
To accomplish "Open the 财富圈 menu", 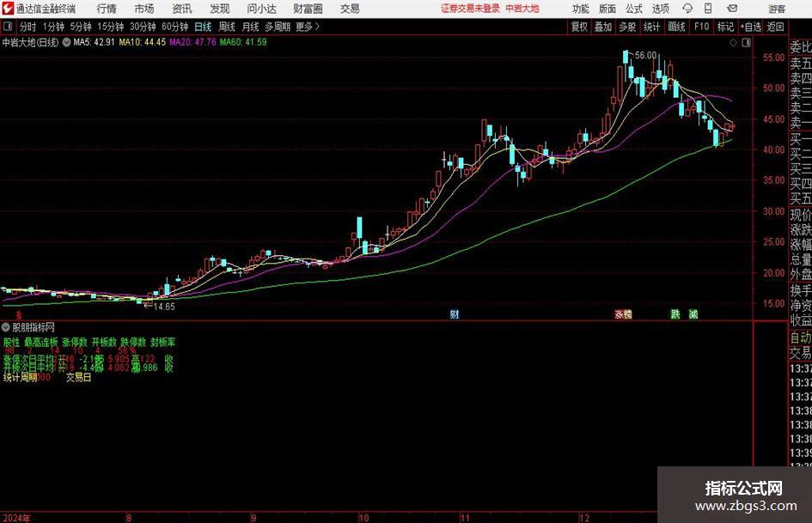I will pyautogui.click(x=308, y=9).
